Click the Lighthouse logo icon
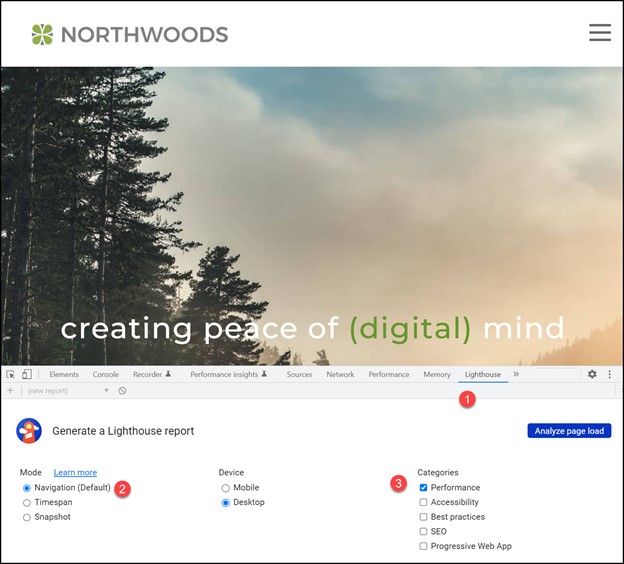624x564 pixels. coord(29,431)
